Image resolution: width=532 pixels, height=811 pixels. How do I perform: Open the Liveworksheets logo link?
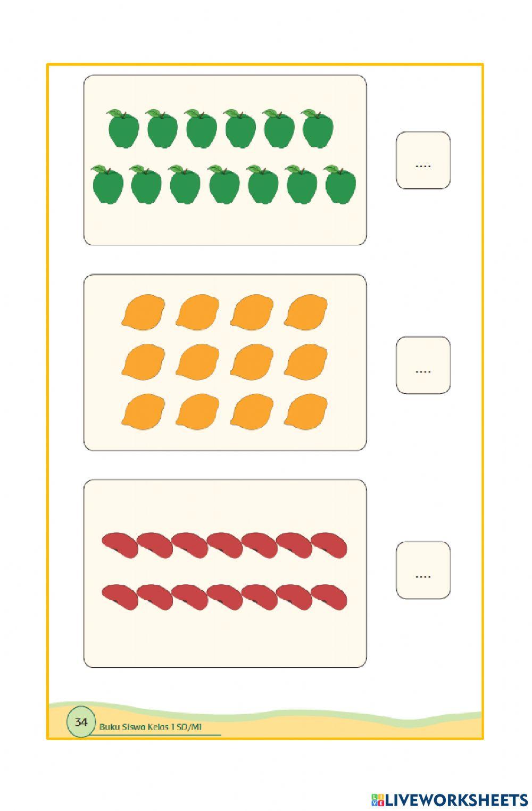point(450,799)
